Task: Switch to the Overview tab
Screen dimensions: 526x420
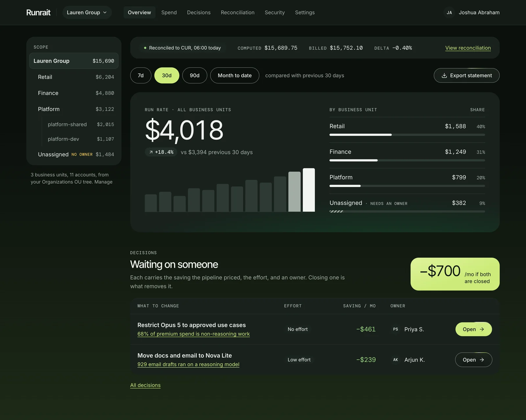Action: [139, 12]
